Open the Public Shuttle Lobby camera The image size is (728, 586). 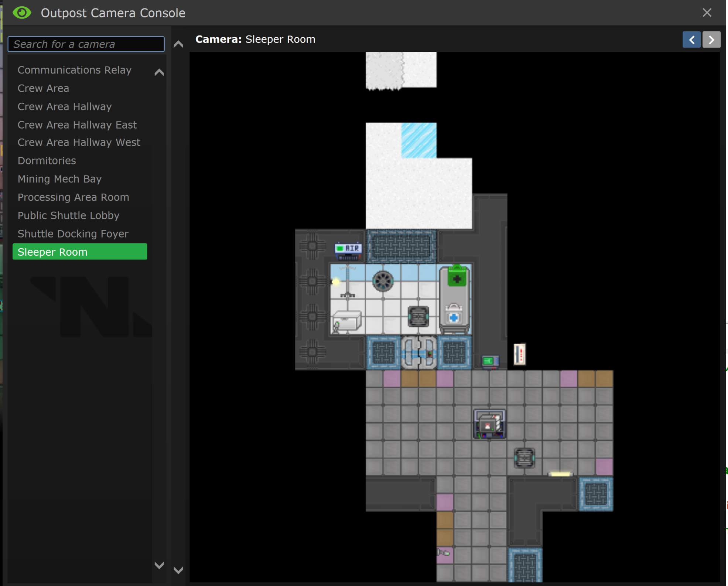(x=68, y=215)
